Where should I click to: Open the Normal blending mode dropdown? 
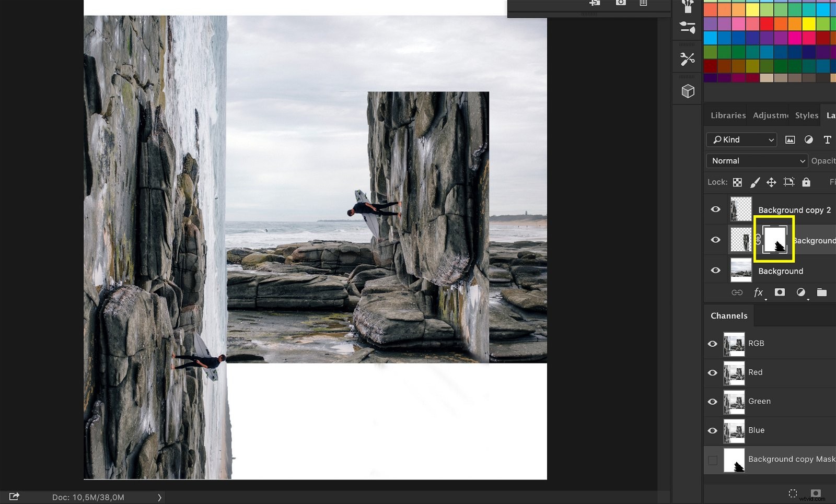pyautogui.click(x=756, y=160)
